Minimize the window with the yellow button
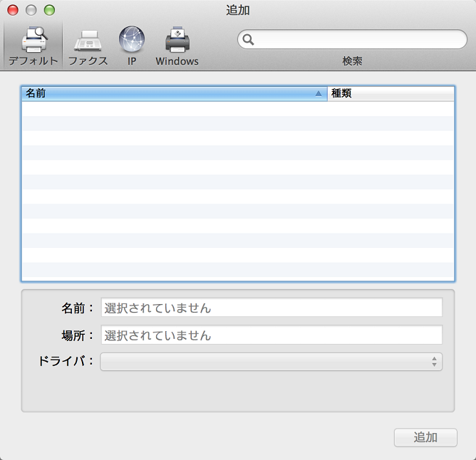Image resolution: width=476 pixels, height=460 pixels. [x=31, y=10]
